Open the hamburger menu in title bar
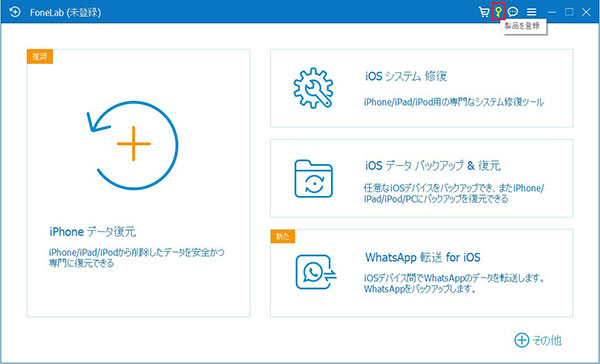The image size is (600, 364). (531, 12)
